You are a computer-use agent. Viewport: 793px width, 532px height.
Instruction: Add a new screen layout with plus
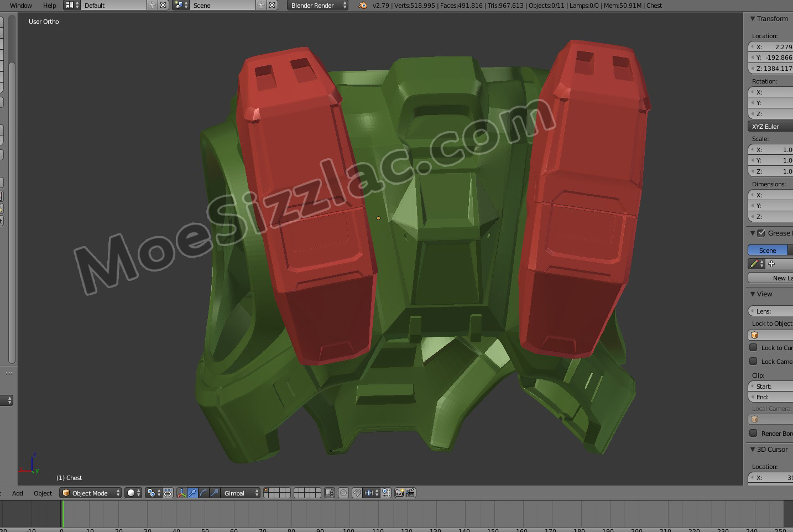[152, 6]
